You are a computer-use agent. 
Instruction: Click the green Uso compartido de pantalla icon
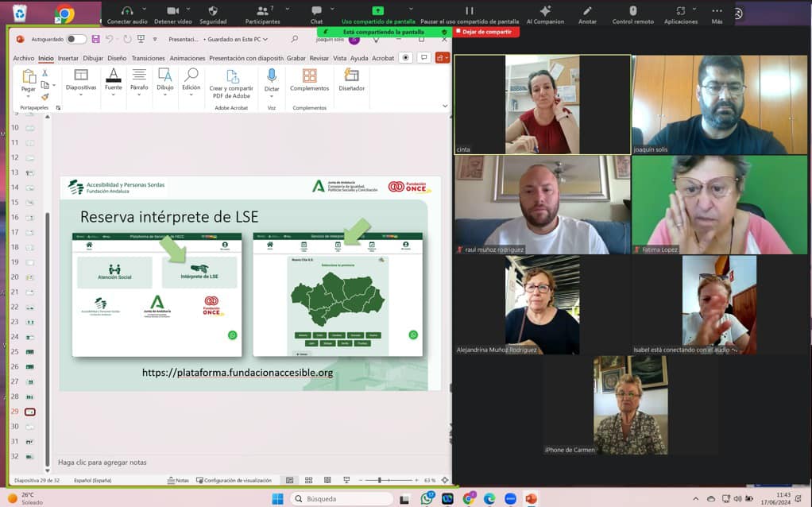tap(378, 11)
